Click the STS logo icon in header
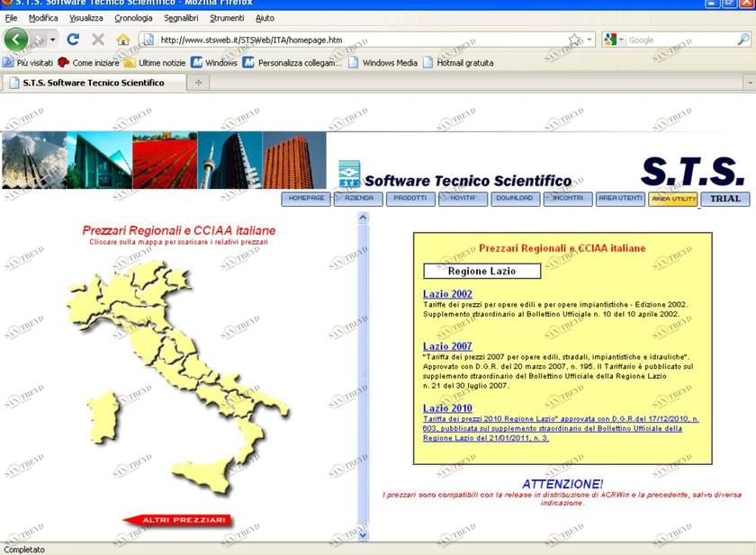756x555 pixels. tap(349, 175)
